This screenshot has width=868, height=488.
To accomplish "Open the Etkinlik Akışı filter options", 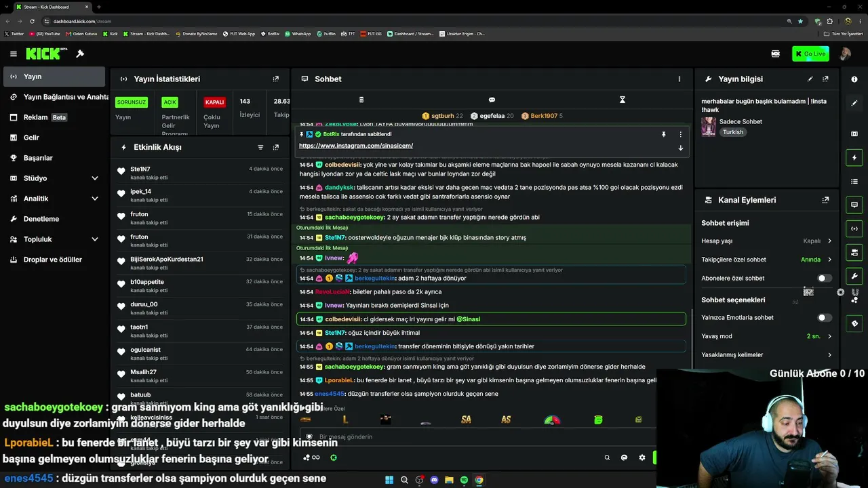I will click(260, 147).
